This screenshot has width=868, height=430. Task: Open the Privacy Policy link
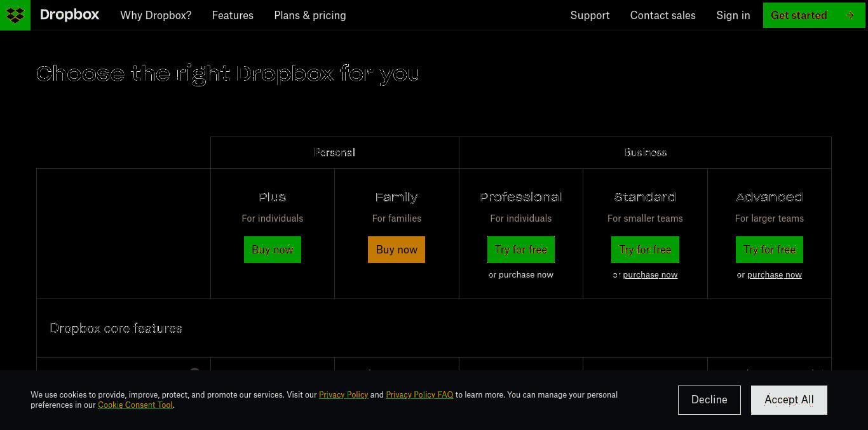[x=344, y=394]
